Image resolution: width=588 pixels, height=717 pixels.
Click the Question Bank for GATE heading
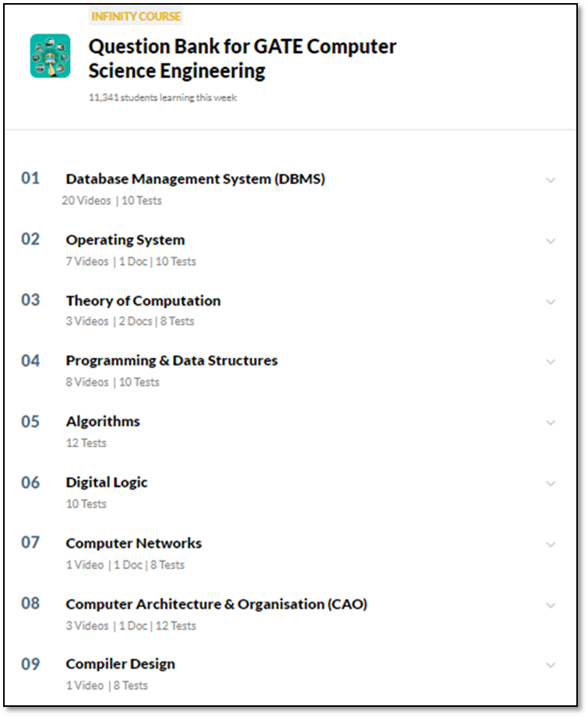click(x=243, y=58)
